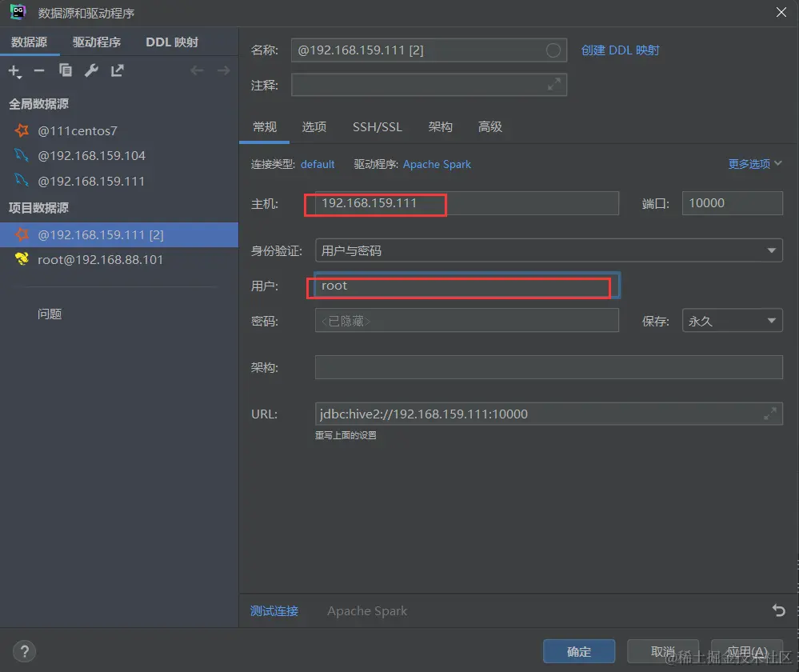Click the 密码 password field

pos(467,321)
